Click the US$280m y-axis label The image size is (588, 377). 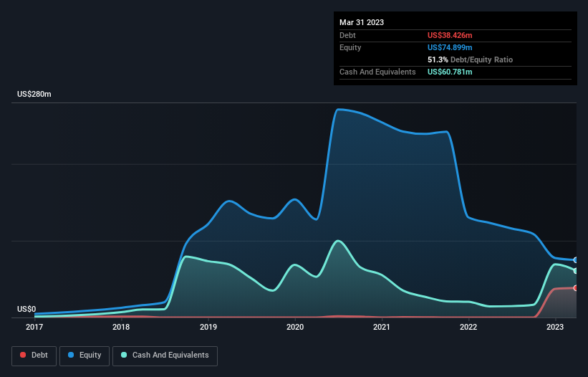click(34, 94)
